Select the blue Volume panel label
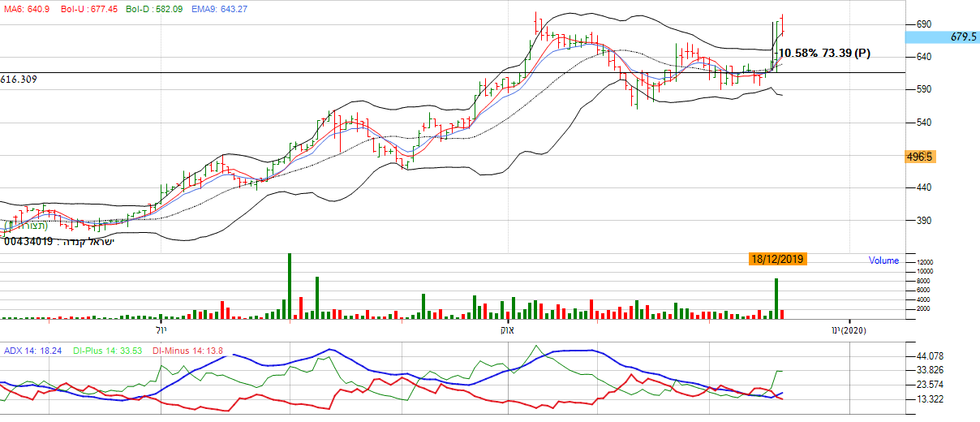Viewport: 980px width, 422px height. point(883,261)
